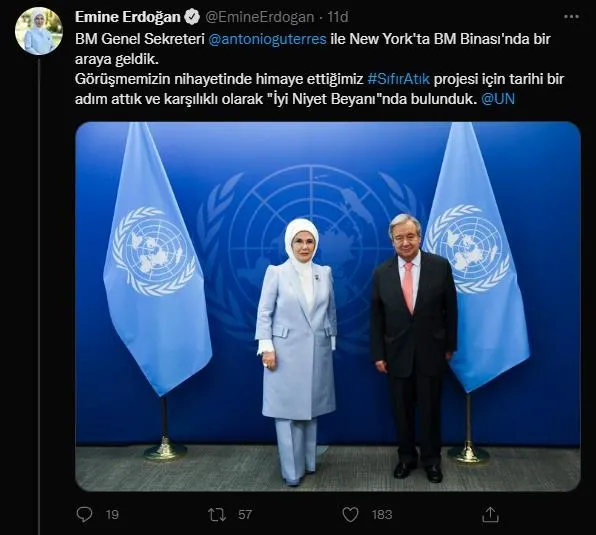Click the reply count showing 19
The image size is (596, 535).
pos(112,515)
